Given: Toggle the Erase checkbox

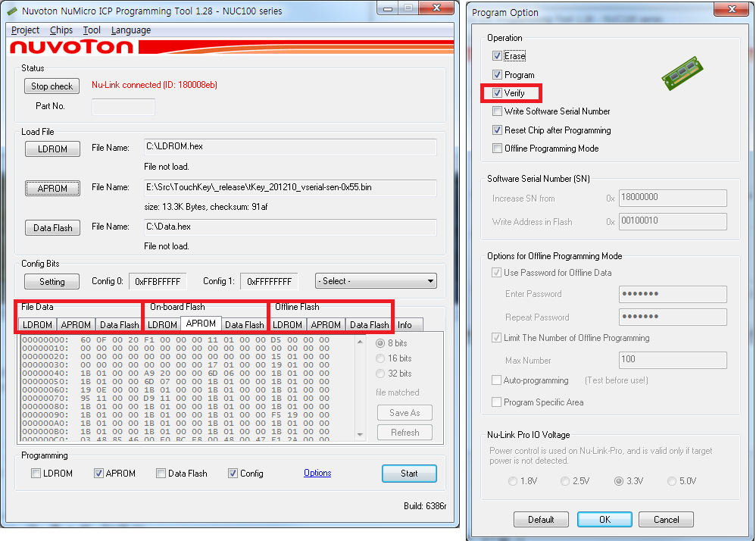Looking at the screenshot, I should tap(497, 56).
